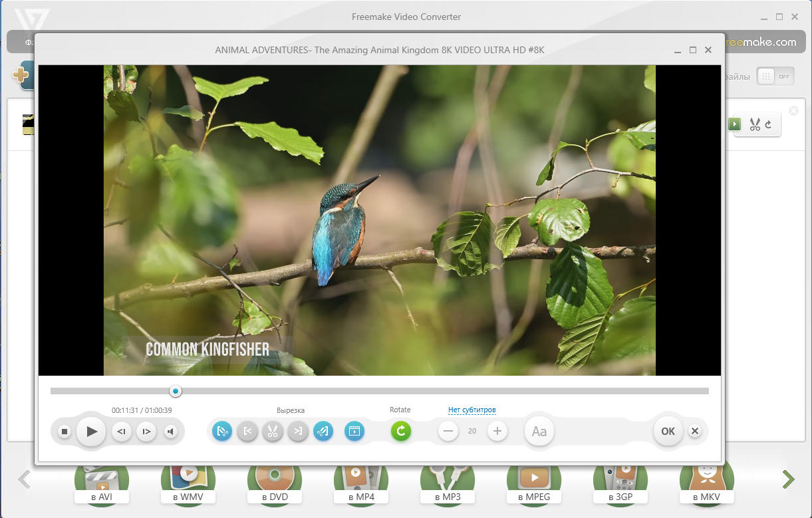Minimize the video editor dialog
The width and height of the screenshot is (812, 518).
click(677, 51)
